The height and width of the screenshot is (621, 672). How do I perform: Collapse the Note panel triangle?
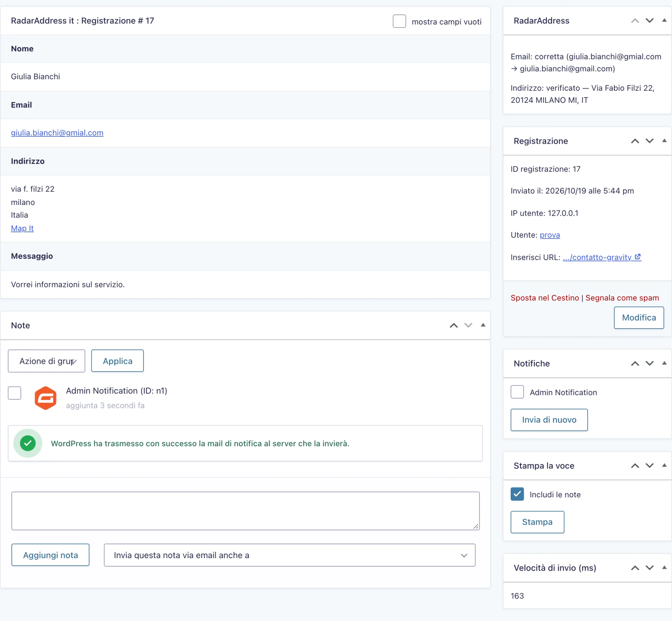click(483, 325)
